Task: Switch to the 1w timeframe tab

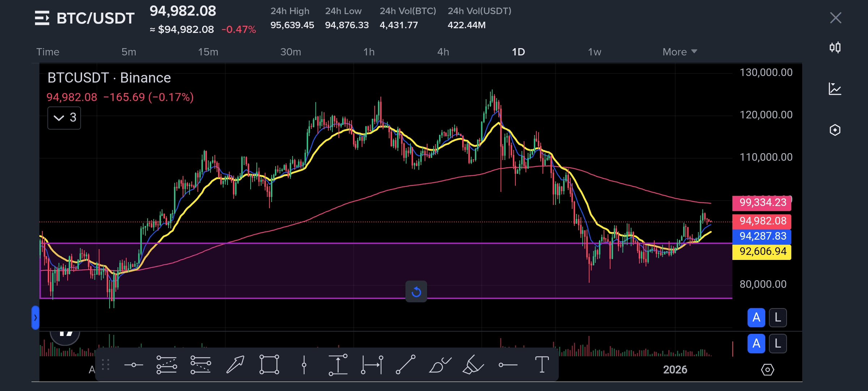Action: (x=594, y=52)
